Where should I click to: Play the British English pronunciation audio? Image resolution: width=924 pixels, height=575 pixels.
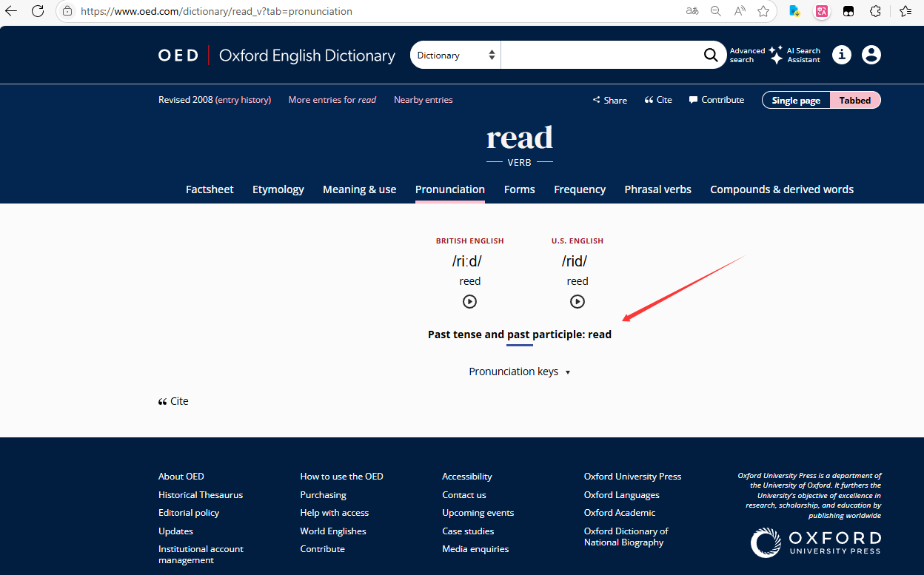pyautogui.click(x=469, y=301)
